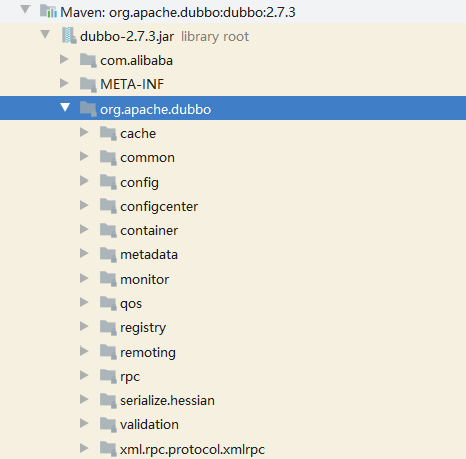
Task: Expand the registry package arrow
Action: coord(84,326)
